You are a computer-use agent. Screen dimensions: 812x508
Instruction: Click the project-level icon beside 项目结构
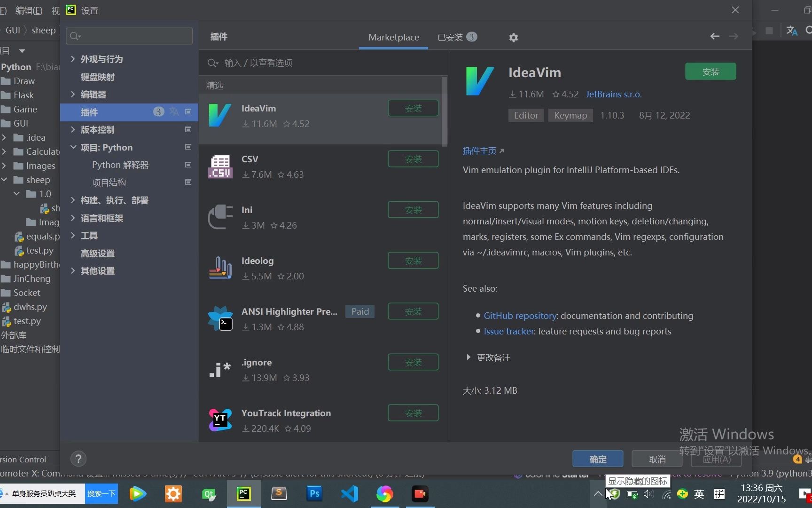[188, 182]
